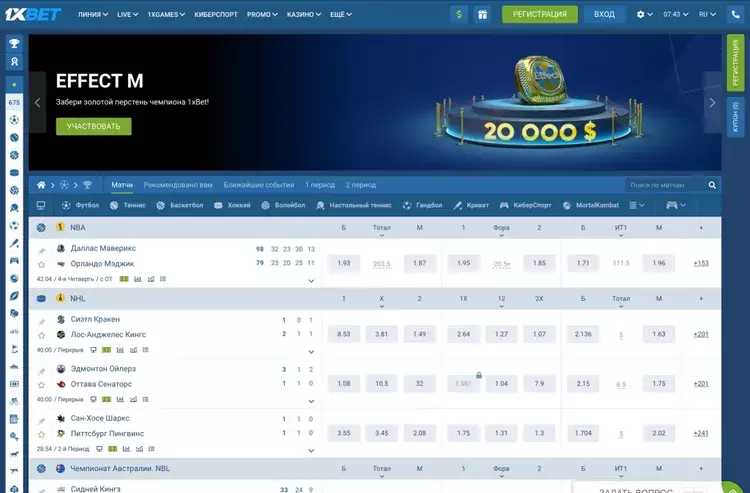The width and height of the screenshot is (750, 493).
Task: Pin the San Jose Sharks match
Action: tap(42, 421)
